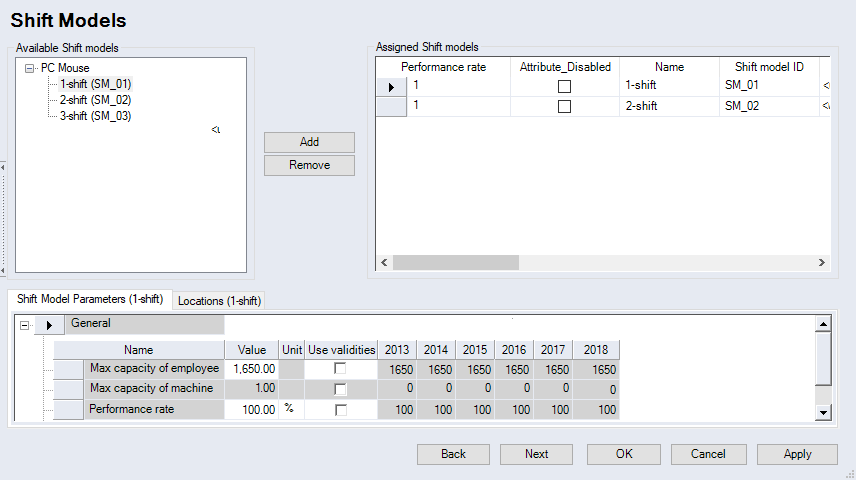Toggle Attribute_Disabled checkbox for 2-shift row

(565, 106)
